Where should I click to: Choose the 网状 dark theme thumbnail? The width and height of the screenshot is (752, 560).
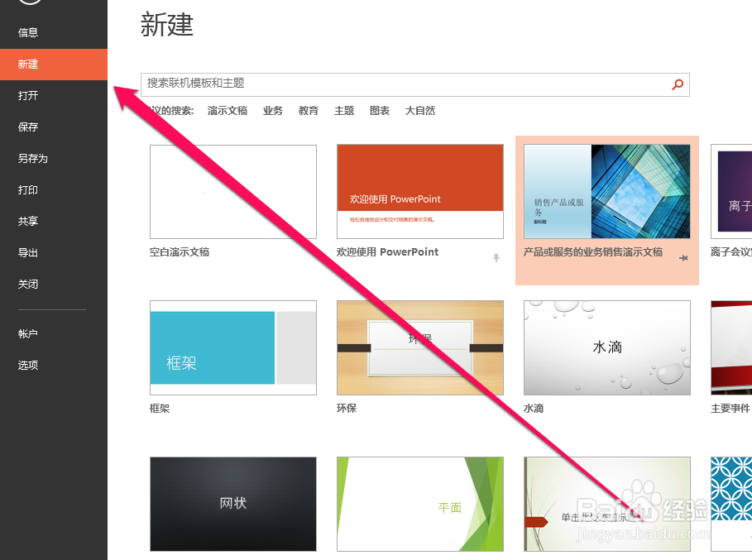(233, 504)
